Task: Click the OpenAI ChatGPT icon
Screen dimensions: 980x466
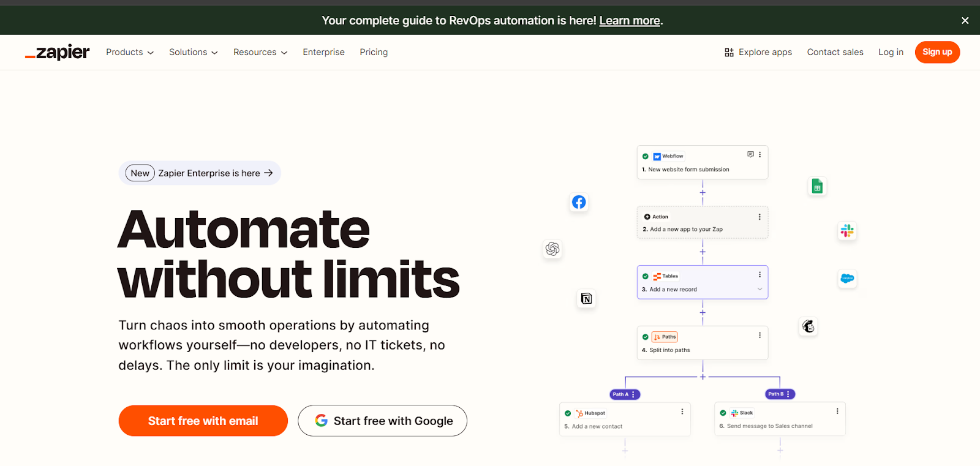Action: pos(552,249)
